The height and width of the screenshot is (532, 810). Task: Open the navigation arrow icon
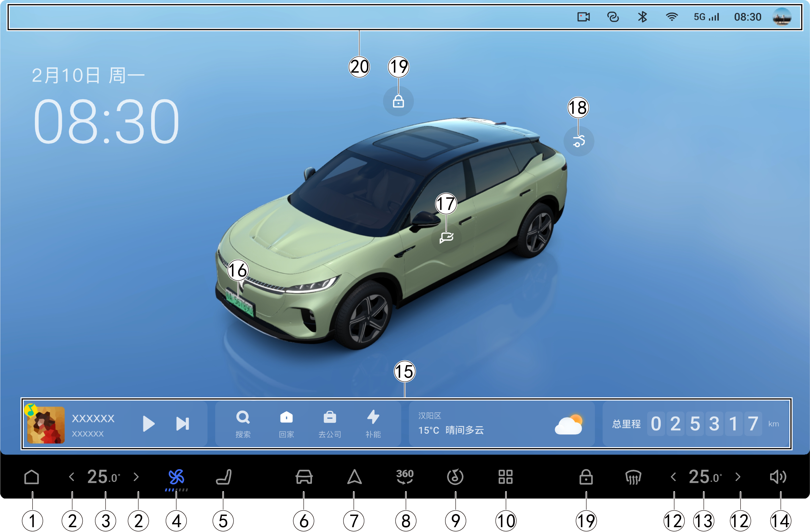coord(354,477)
